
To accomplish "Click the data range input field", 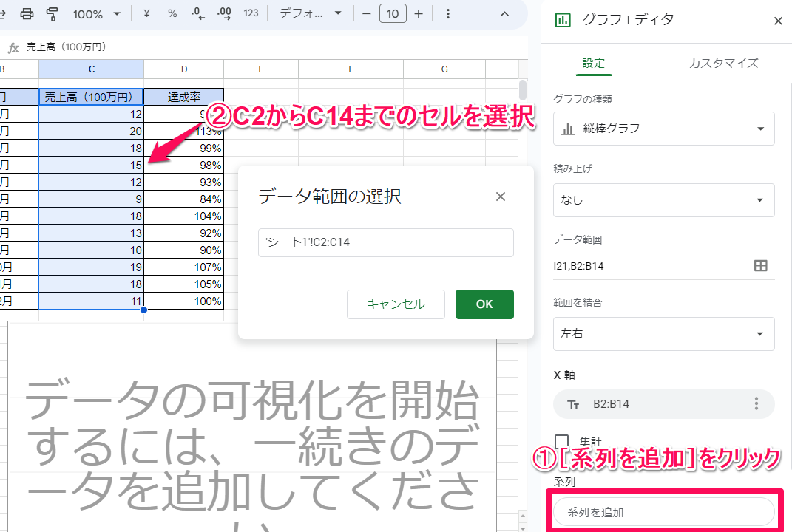I will 386,242.
